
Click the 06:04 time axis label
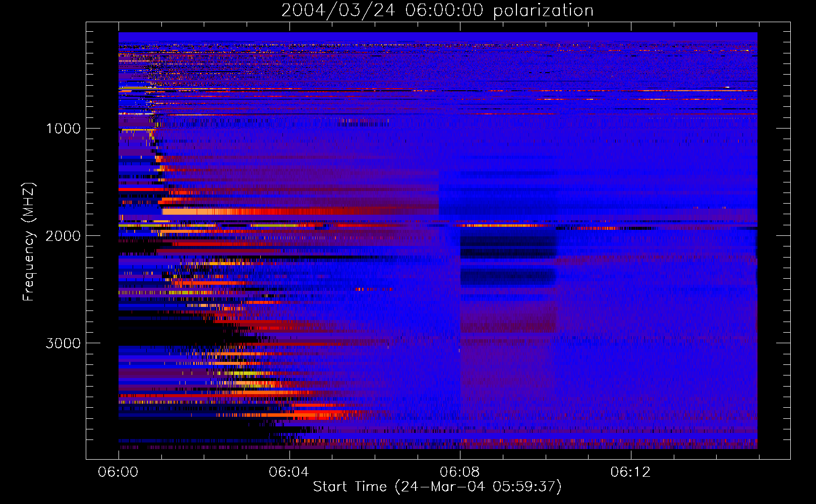289,472
